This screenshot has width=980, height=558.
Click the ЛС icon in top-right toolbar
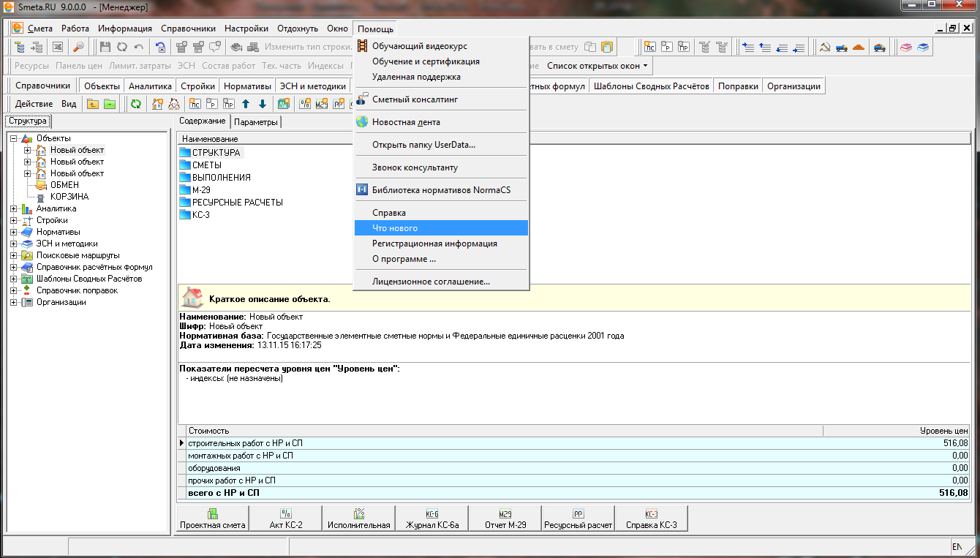(649, 48)
